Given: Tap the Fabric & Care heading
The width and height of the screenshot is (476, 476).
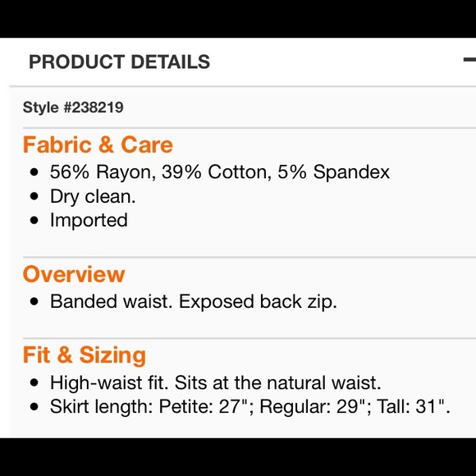Looking at the screenshot, I should [x=98, y=144].
